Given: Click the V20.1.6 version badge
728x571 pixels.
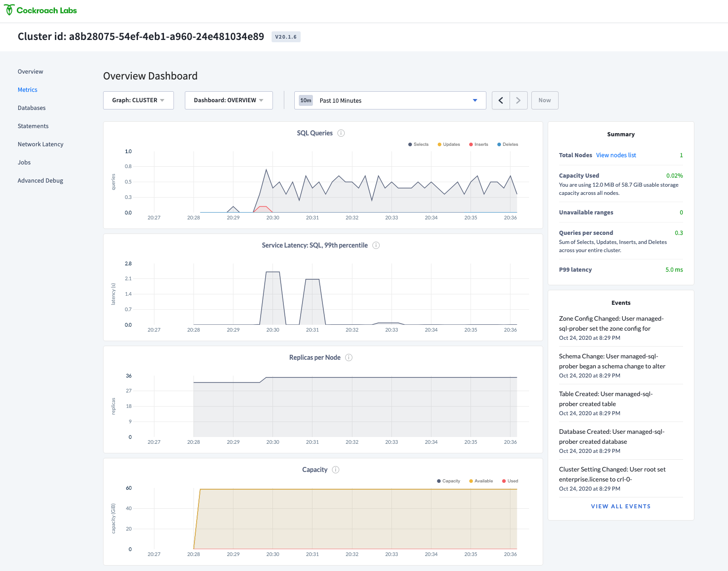Looking at the screenshot, I should click(286, 37).
